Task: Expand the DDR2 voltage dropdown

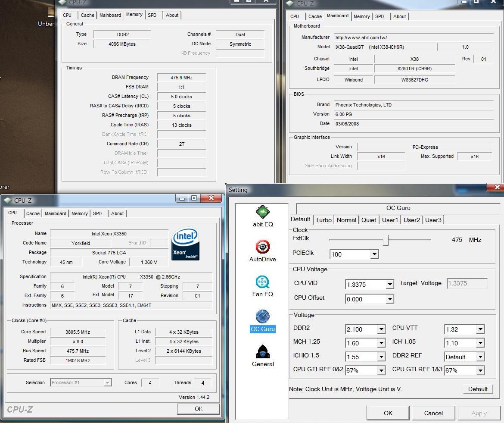Action: [x=381, y=329]
